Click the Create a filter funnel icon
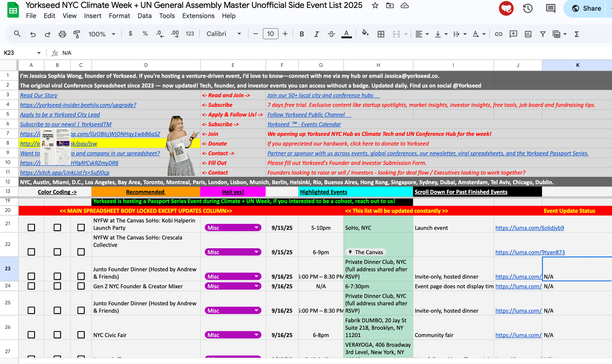Image resolution: width=612 pixels, height=364 pixels. 543,34
